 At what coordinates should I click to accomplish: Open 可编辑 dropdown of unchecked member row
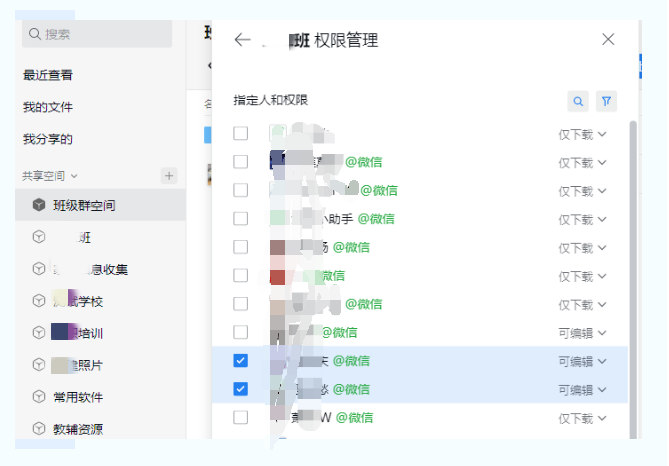(582, 333)
